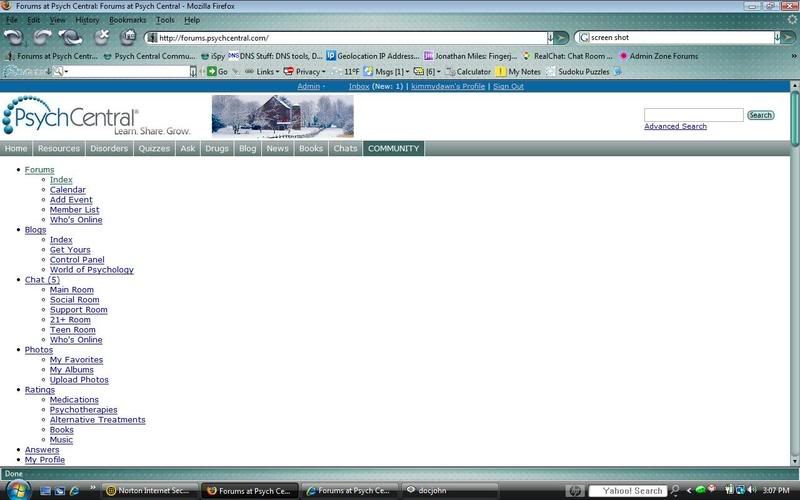Click the browser URL address field
The height and width of the screenshot is (500, 800).
pos(347,38)
